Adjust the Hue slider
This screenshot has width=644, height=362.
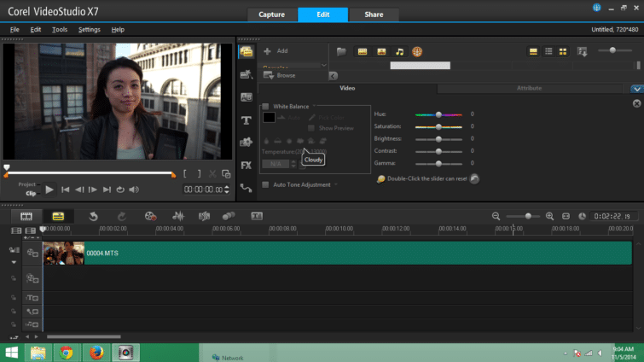438,114
